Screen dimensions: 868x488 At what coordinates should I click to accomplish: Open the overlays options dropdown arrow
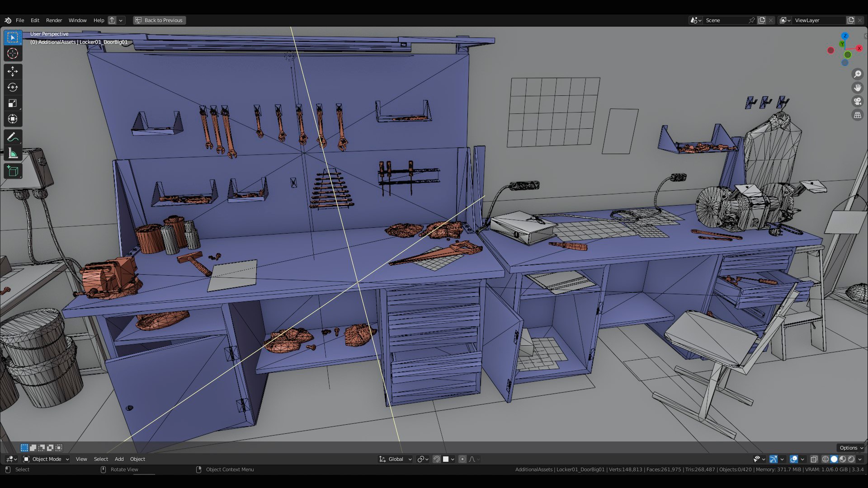point(803,459)
